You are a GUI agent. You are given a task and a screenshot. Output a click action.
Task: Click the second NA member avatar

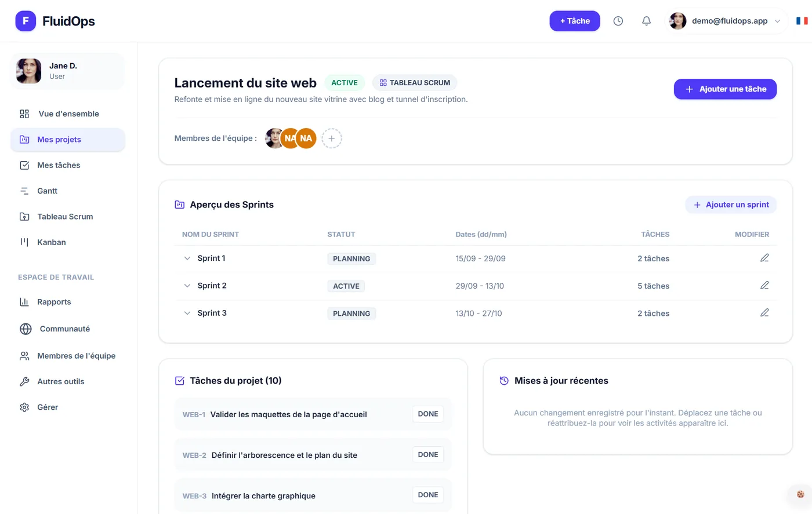[306, 138]
